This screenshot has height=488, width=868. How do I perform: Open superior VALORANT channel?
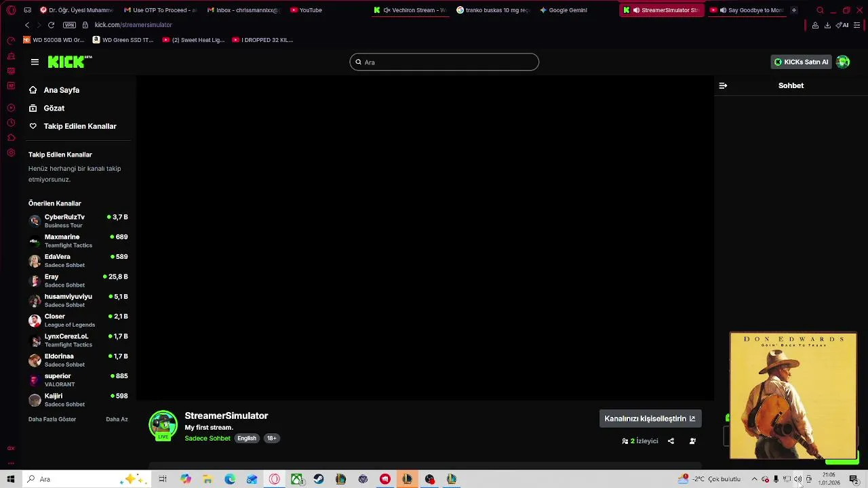(x=79, y=380)
